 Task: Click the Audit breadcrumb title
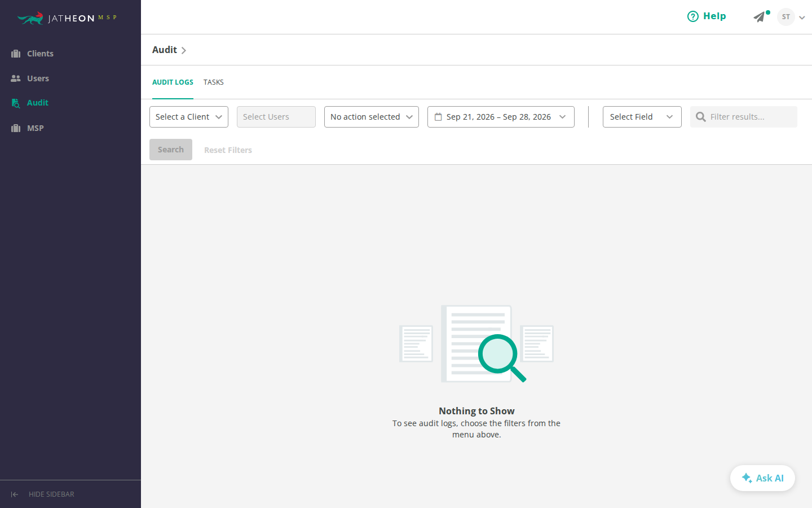(165, 50)
